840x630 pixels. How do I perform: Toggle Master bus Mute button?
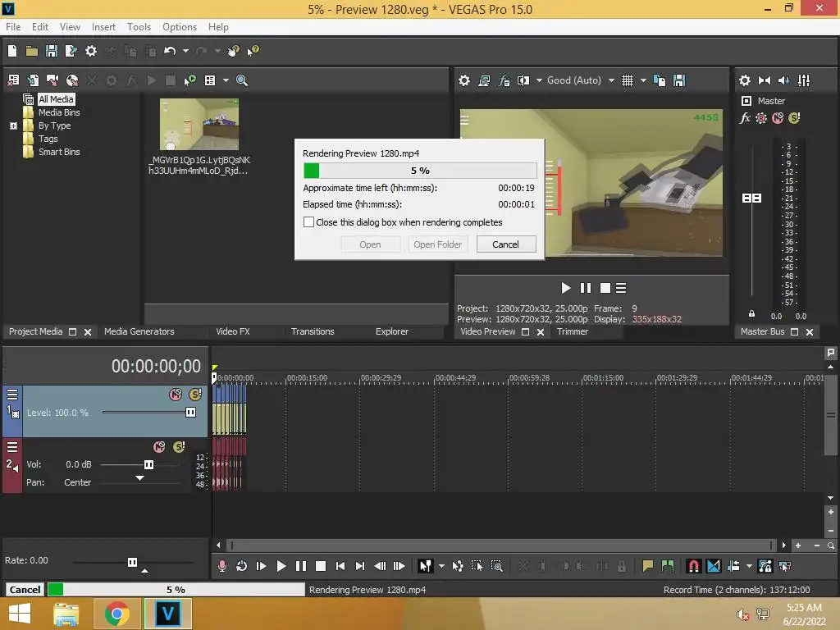click(x=778, y=118)
